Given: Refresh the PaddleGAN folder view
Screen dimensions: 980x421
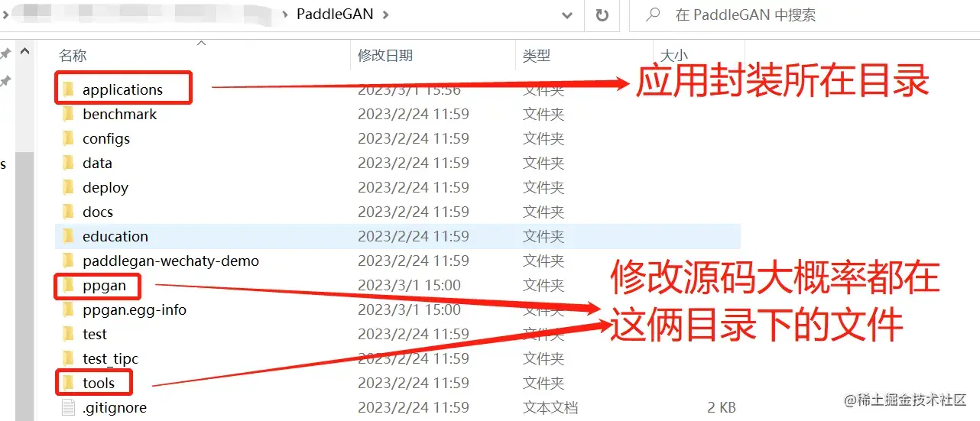Looking at the screenshot, I should 602,15.
